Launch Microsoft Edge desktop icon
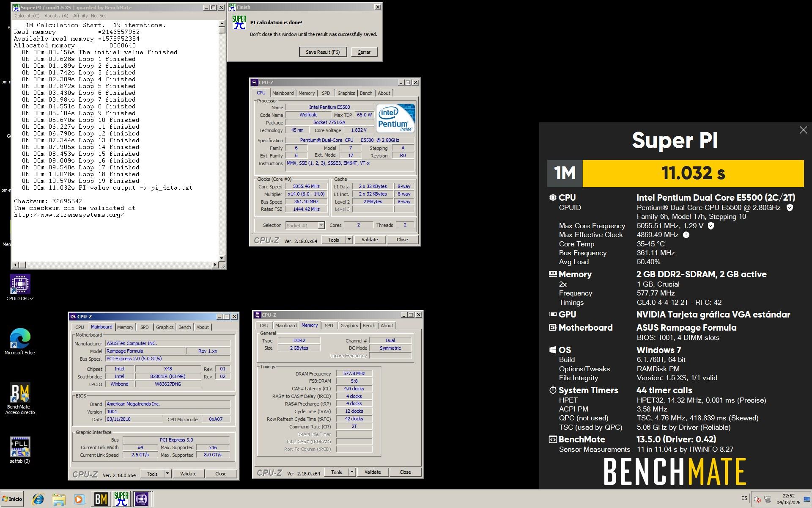The height and width of the screenshot is (508, 812). [20, 339]
